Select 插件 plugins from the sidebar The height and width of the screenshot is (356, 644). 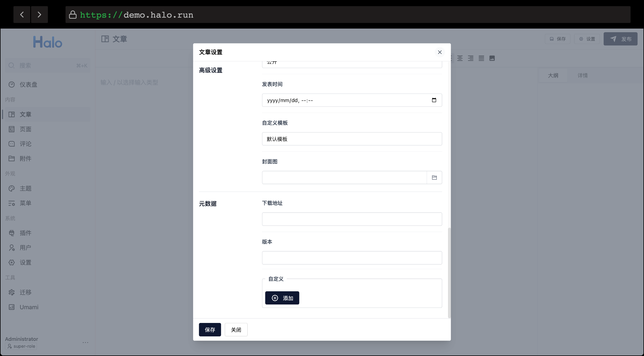click(x=25, y=233)
